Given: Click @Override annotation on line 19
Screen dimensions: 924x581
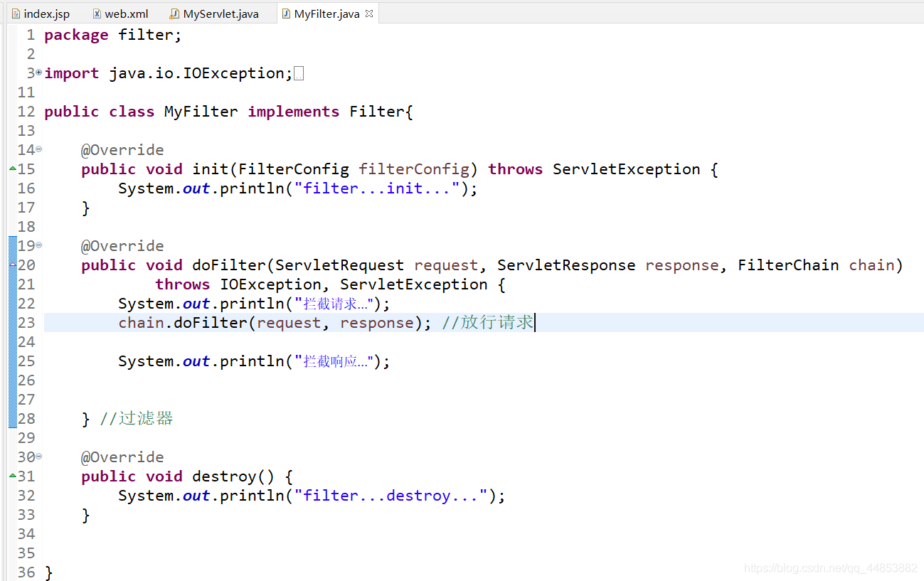Looking at the screenshot, I should click(122, 246).
